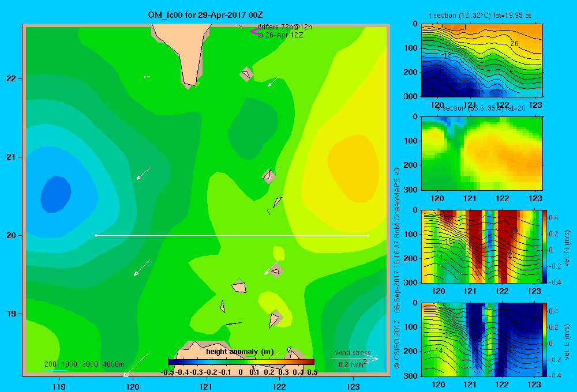Click the 'height anomaly (m)' legend title
Viewport: 577px width, 392px height.
point(240,352)
